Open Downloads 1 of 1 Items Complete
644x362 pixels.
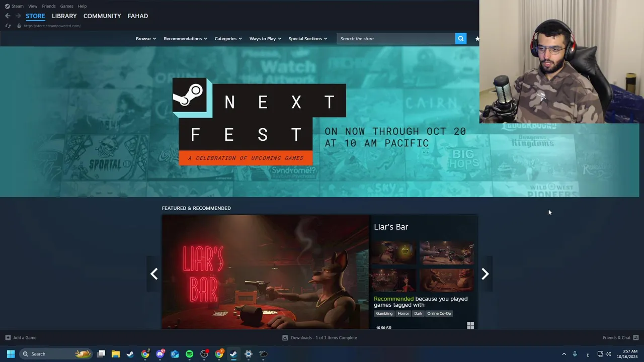point(324,338)
